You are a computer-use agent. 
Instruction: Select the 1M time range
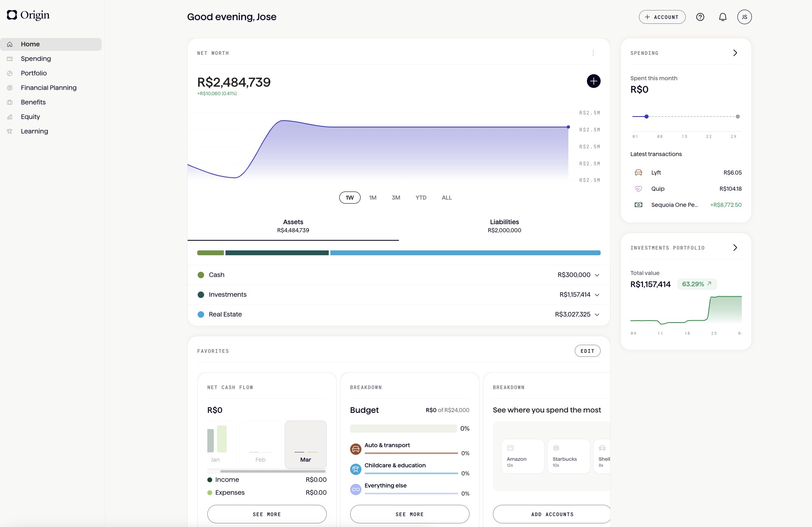372,198
